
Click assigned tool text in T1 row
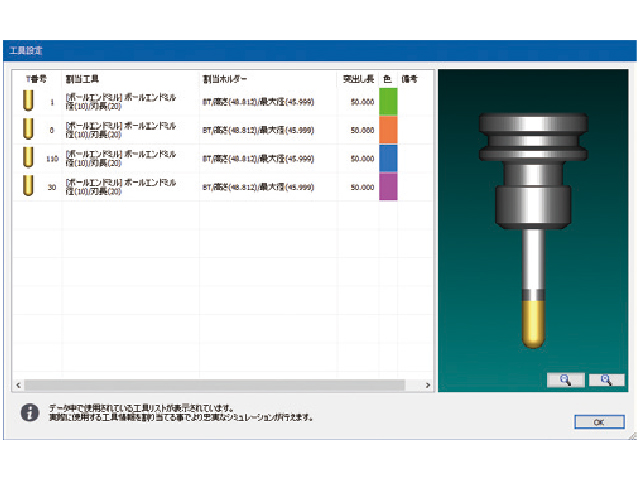121,102
